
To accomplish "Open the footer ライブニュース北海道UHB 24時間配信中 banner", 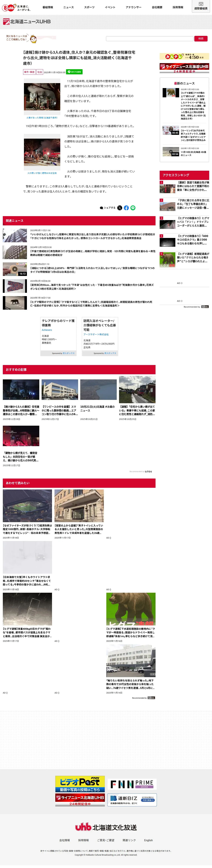I will coord(80,800).
